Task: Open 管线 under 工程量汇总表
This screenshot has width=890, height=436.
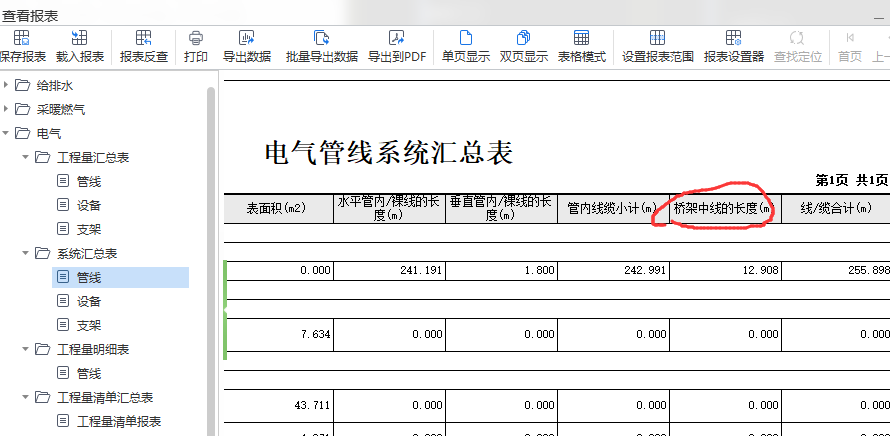Action: [79, 182]
